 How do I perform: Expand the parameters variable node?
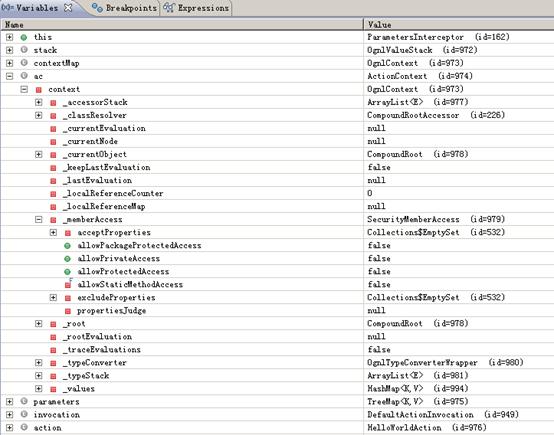(x=10, y=402)
